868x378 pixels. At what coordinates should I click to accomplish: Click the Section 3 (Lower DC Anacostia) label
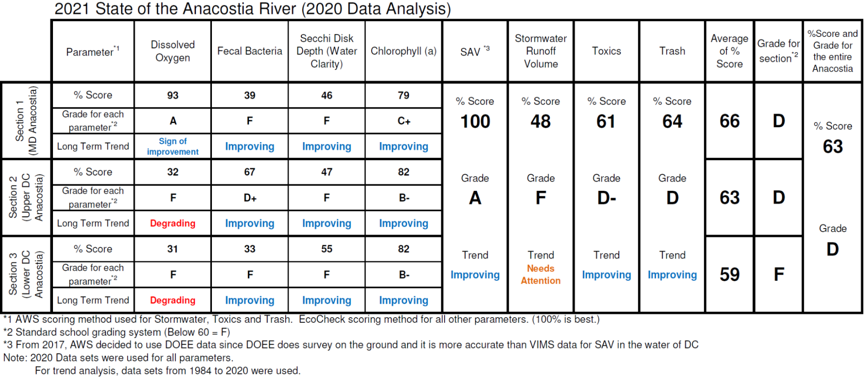[x=26, y=275]
